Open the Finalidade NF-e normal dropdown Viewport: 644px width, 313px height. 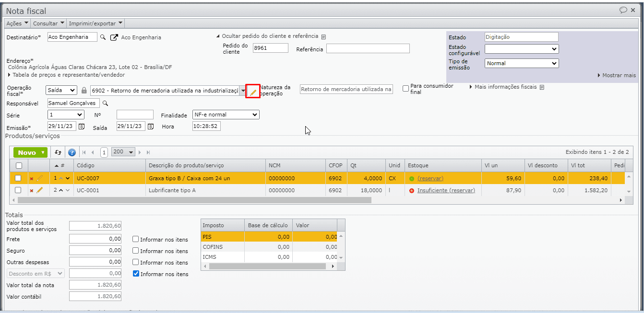[x=226, y=115]
